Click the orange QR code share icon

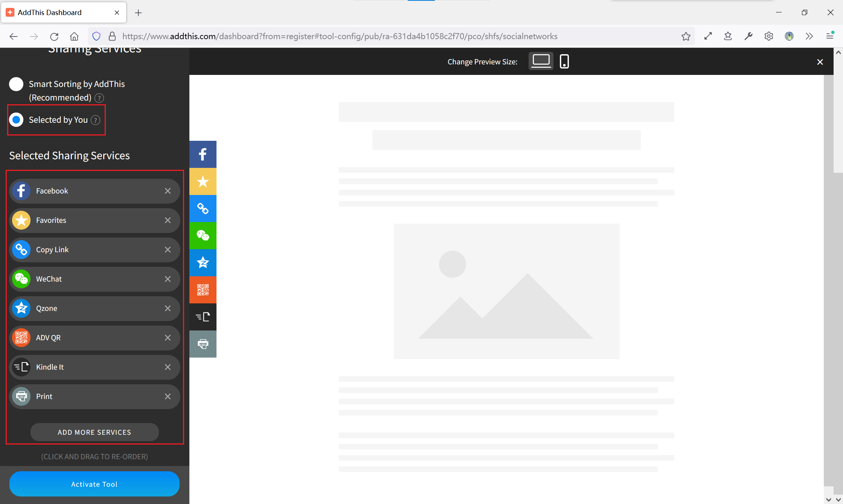(203, 290)
